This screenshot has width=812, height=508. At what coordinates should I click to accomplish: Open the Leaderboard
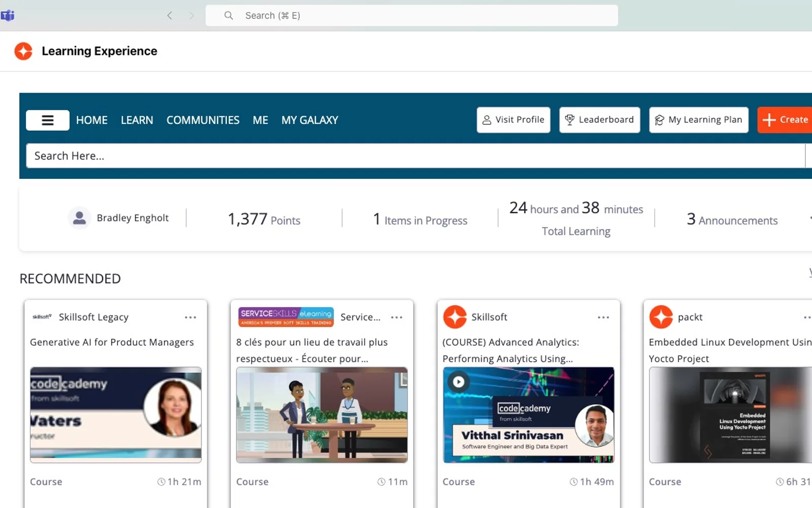pyautogui.click(x=600, y=120)
